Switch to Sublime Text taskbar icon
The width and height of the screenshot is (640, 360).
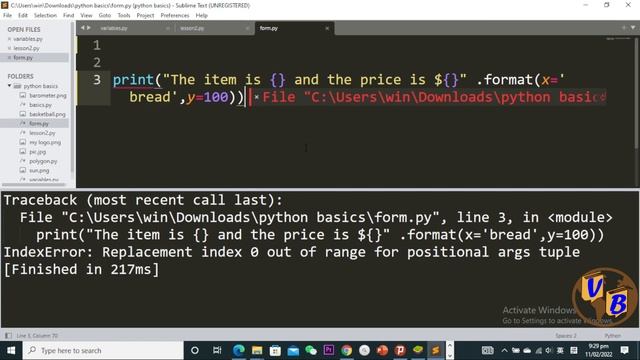[436, 350]
